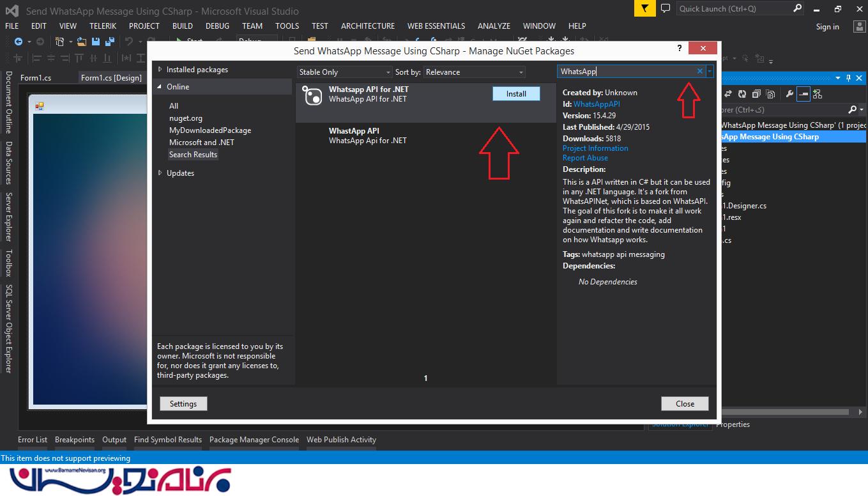Open Properties wrench icon in Solution Explorer
Image resolution: width=868 pixels, height=496 pixels.
coord(789,95)
